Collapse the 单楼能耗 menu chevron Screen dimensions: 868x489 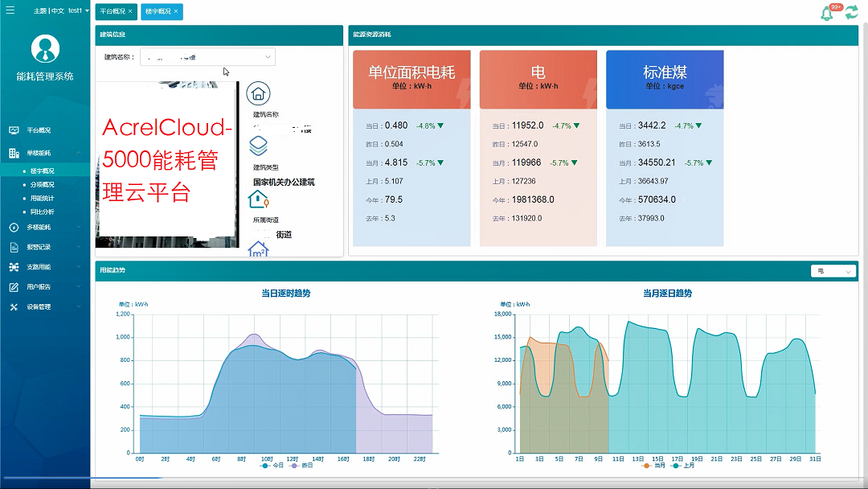[79, 153]
